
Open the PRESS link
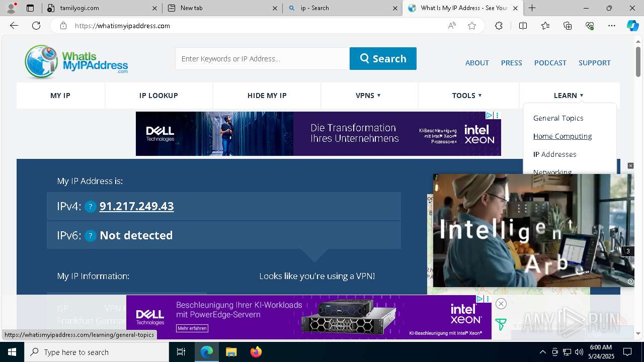pyautogui.click(x=511, y=63)
